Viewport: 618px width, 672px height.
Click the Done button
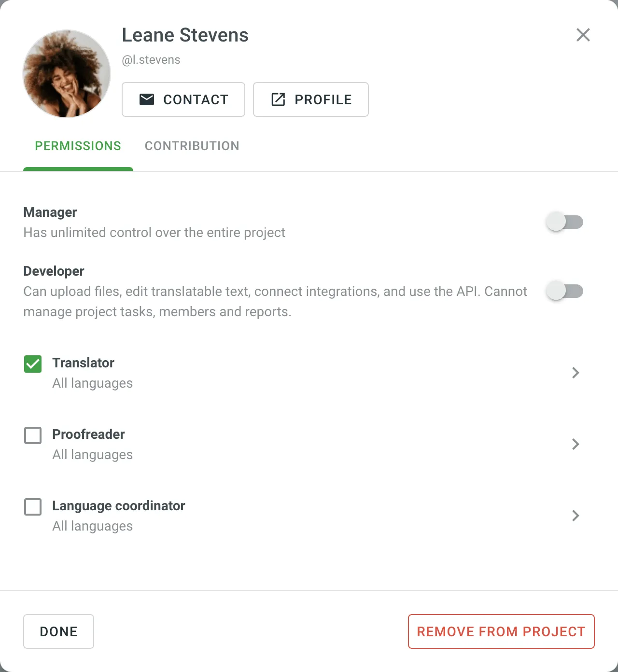[x=58, y=631]
